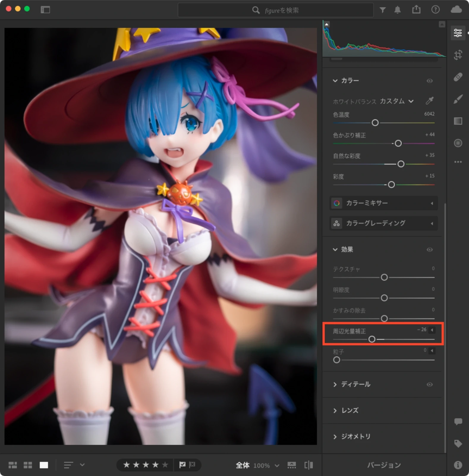Click the figure photo in main view
The width and height of the screenshot is (469, 476).
pyautogui.click(x=160, y=236)
